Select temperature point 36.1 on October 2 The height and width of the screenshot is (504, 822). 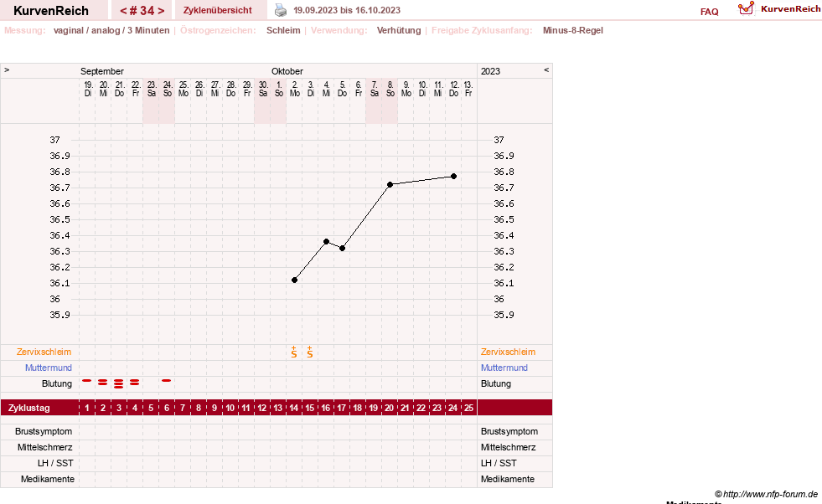[295, 280]
